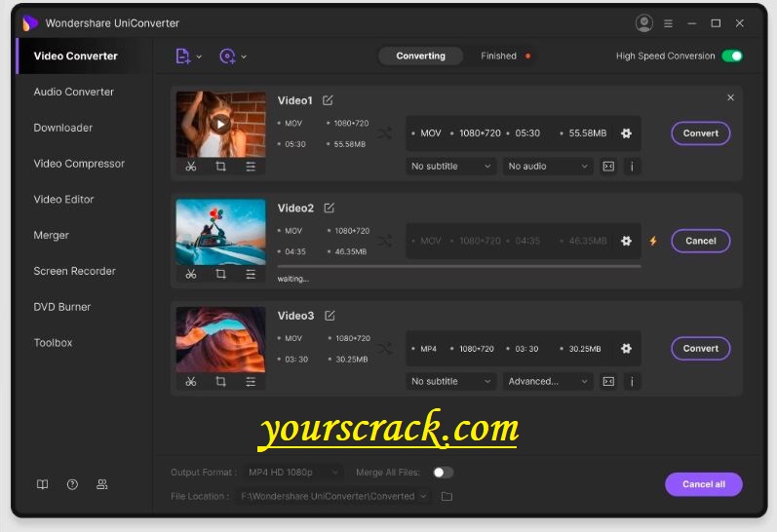Select Video Converter in sidebar
This screenshot has width=777, height=532.
pos(84,56)
